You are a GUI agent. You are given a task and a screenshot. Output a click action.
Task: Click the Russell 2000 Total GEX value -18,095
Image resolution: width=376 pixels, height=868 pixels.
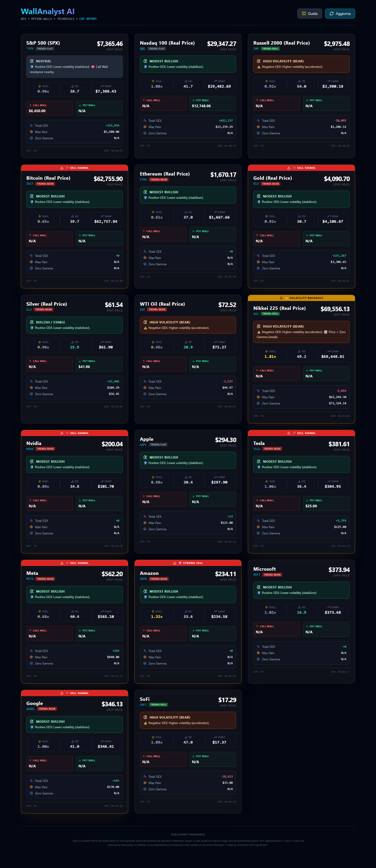click(340, 120)
